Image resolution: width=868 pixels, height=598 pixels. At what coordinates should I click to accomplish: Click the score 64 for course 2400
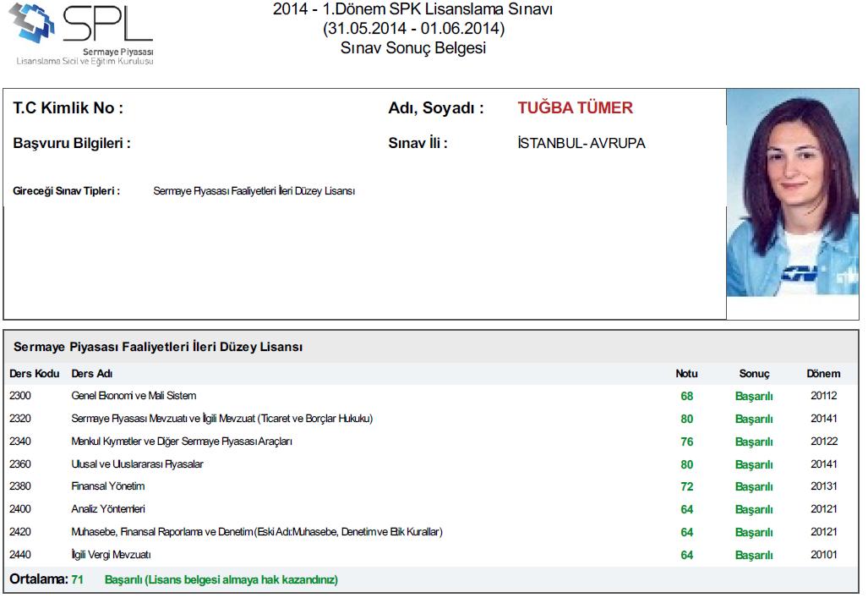[x=687, y=509]
